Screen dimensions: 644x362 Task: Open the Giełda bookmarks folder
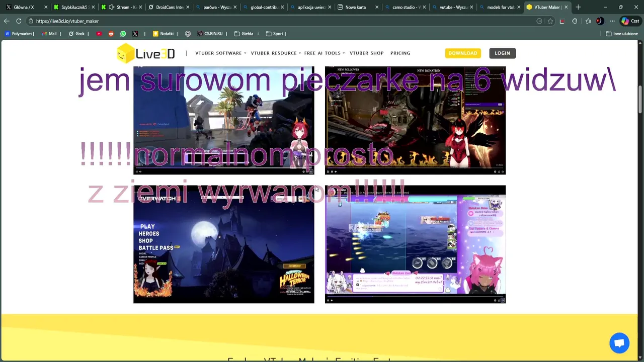point(244,34)
